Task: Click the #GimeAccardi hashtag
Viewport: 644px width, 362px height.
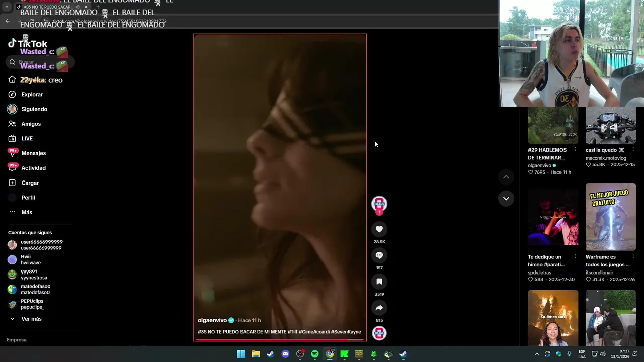Action: 314,332
